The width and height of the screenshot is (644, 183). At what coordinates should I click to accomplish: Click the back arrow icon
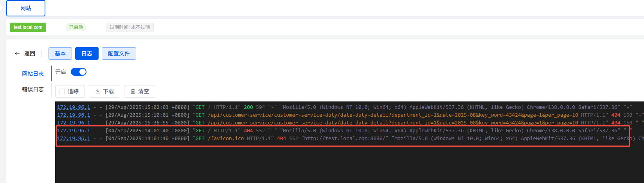click(17, 53)
